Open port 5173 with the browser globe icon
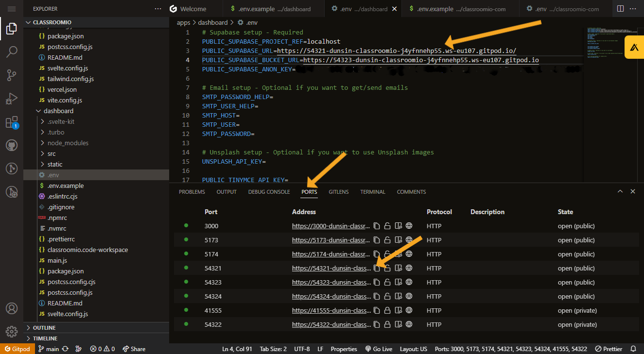This screenshot has width=644, height=354. pos(410,239)
